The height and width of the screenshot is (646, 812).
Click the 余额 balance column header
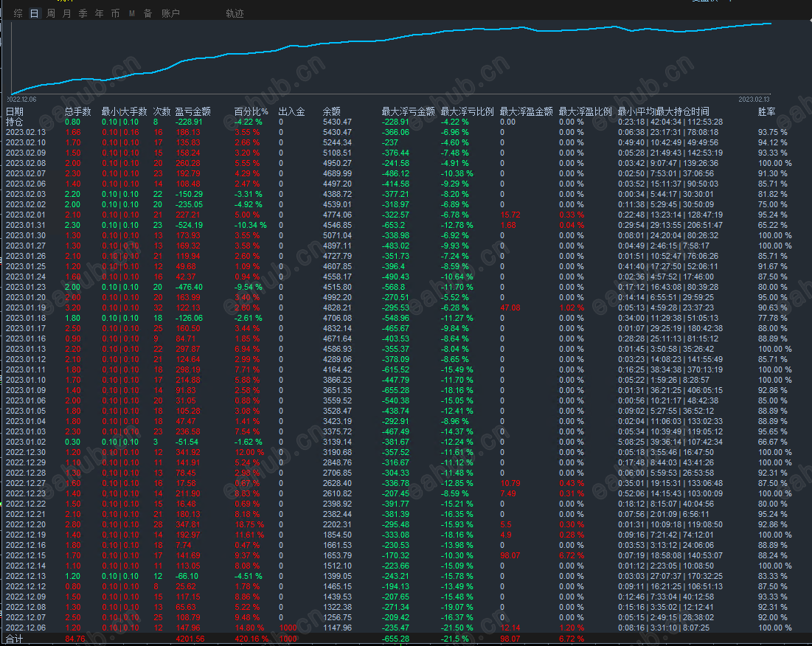pos(332,111)
